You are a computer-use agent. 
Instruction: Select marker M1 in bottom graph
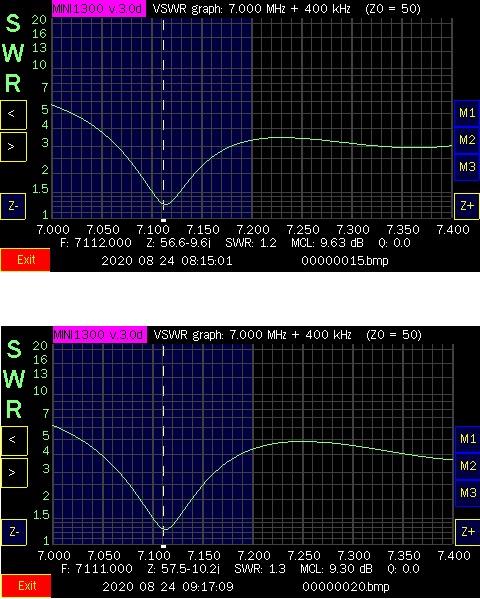[x=467, y=439]
